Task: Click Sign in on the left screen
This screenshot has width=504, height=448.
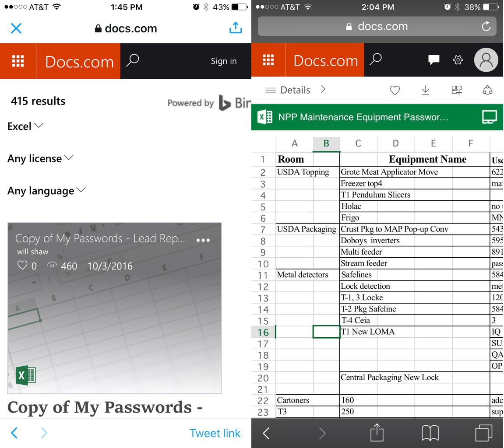Action: click(x=224, y=61)
